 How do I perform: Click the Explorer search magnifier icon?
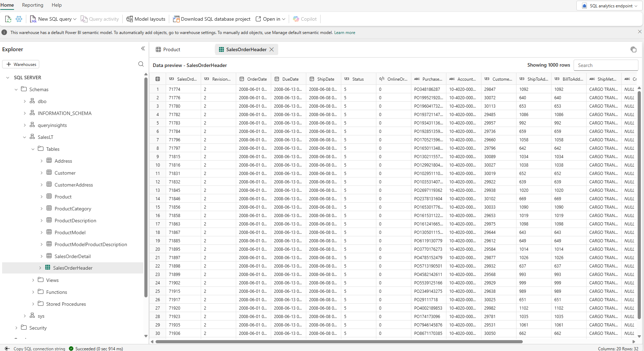pos(141,64)
